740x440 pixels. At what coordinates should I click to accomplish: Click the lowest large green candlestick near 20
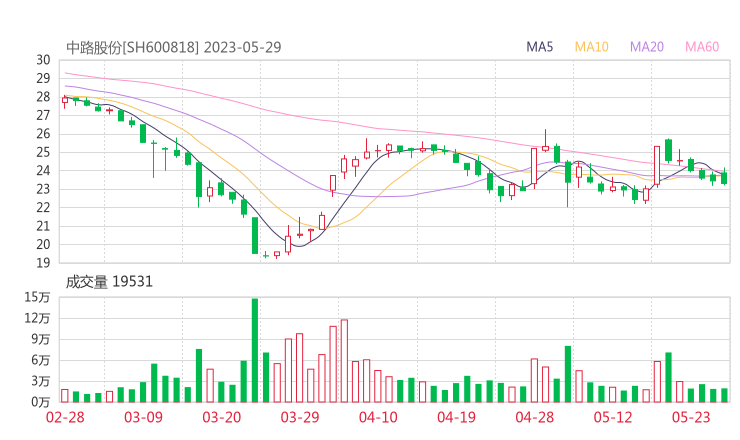[255, 236]
